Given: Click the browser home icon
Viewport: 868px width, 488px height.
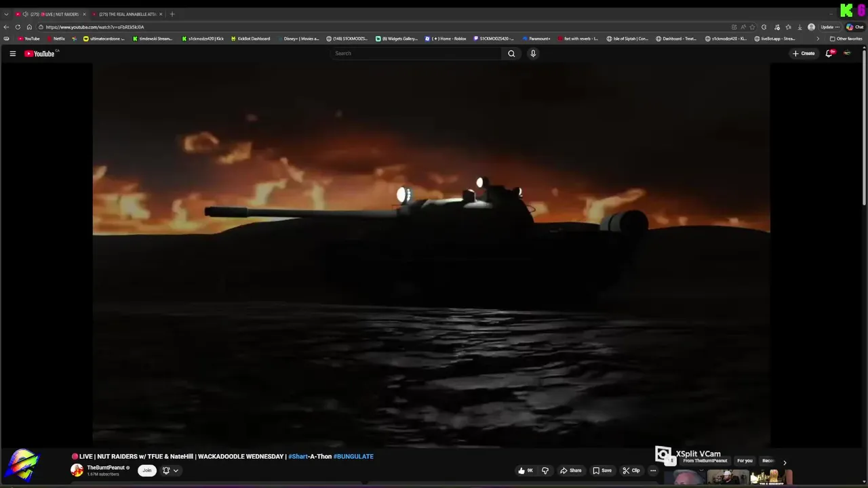Looking at the screenshot, I should (x=29, y=27).
